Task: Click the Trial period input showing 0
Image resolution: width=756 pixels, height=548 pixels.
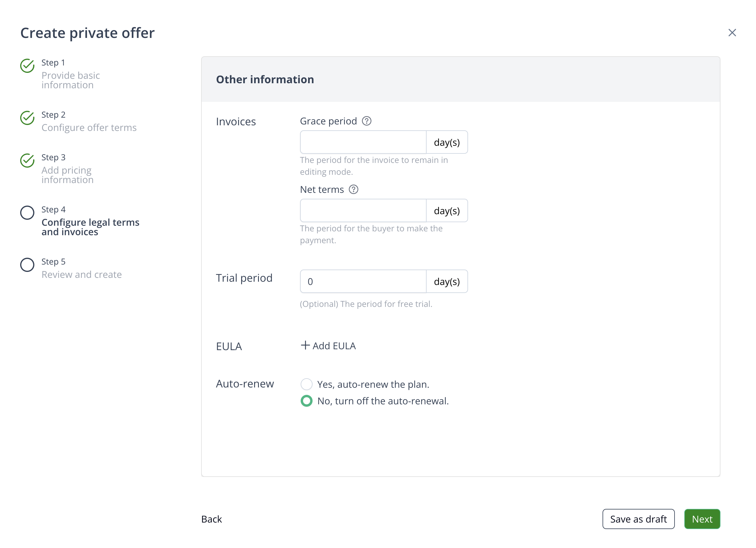Action: pyautogui.click(x=363, y=281)
